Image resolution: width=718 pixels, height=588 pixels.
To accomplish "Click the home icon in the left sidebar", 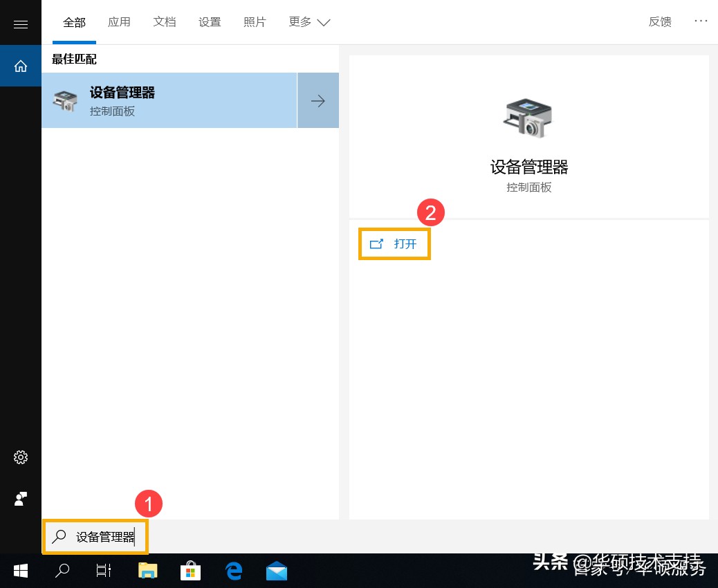I will tap(21, 66).
